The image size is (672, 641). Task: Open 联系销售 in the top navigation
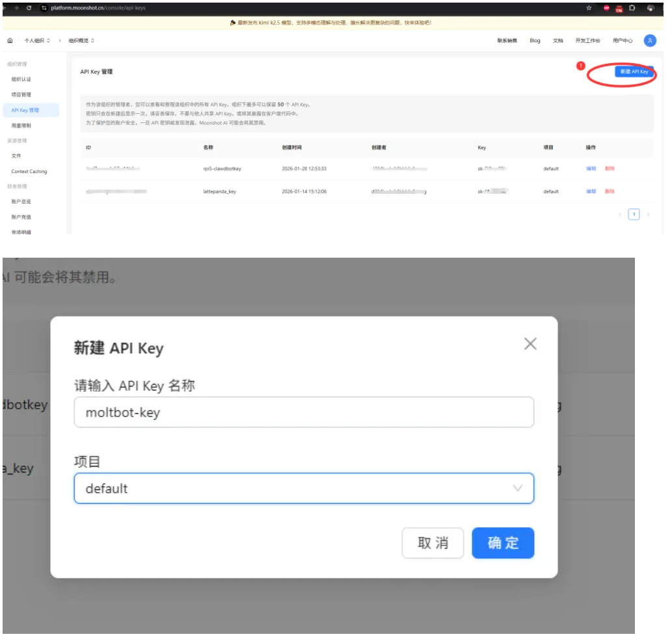pyautogui.click(x=507, y=40)
